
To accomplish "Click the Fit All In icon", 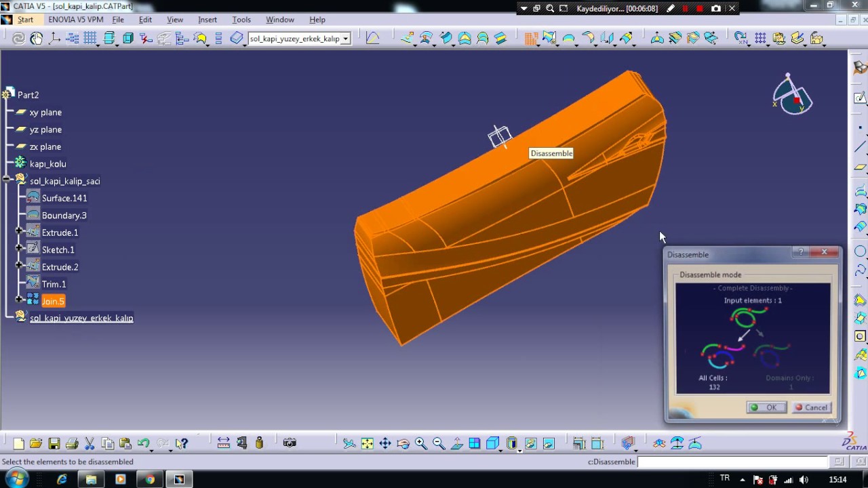I will coord(367,443).
